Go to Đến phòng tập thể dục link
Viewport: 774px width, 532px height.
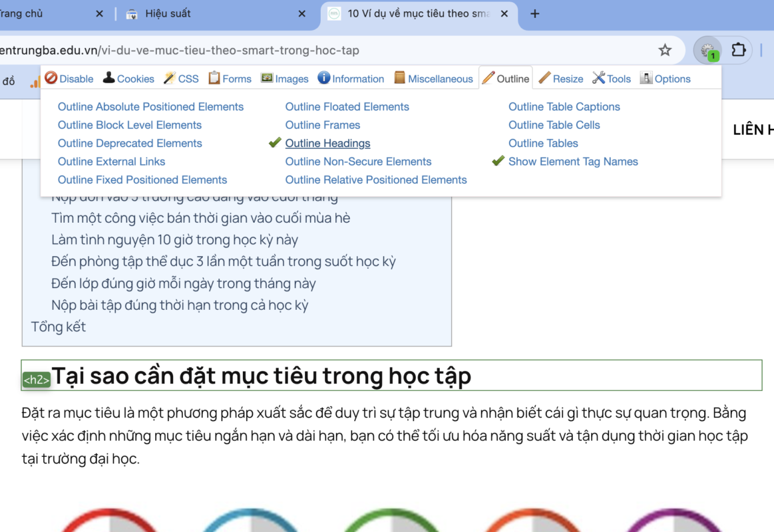(x=224, y=261)
